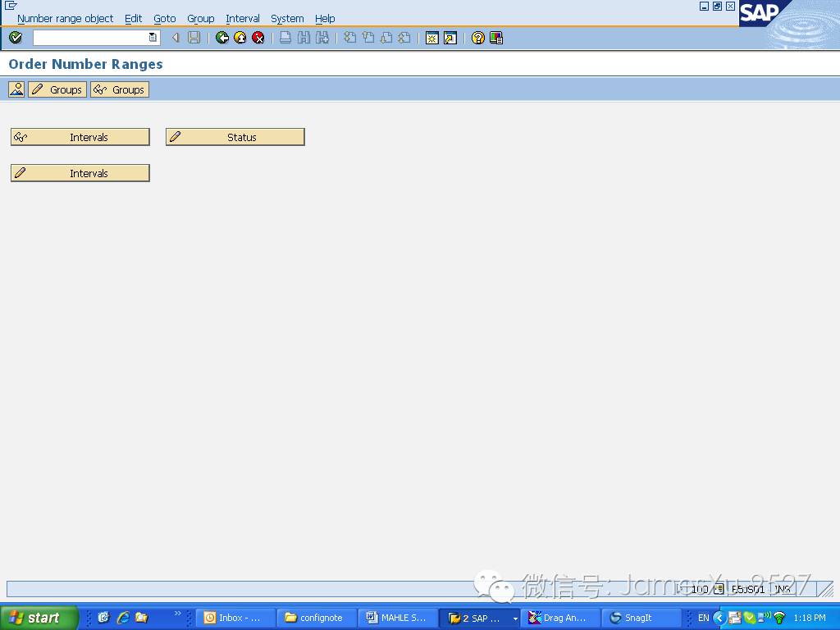Expand the command field history dropdown
This screenshot has width=840, height=630.
pos(153,38)
